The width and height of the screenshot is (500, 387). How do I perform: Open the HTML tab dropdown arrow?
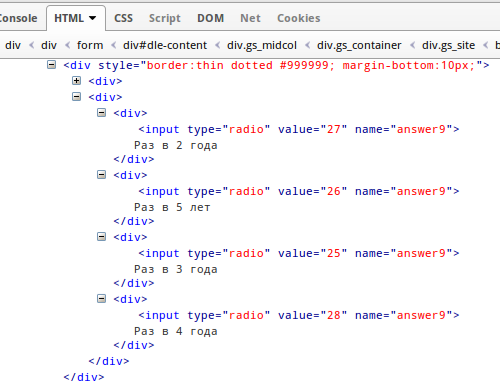click(93, 18)
